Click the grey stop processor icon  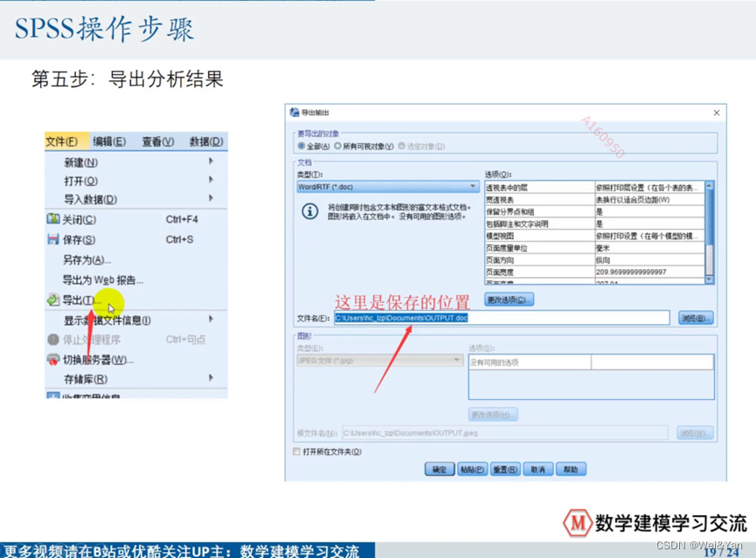pos(53,340)
